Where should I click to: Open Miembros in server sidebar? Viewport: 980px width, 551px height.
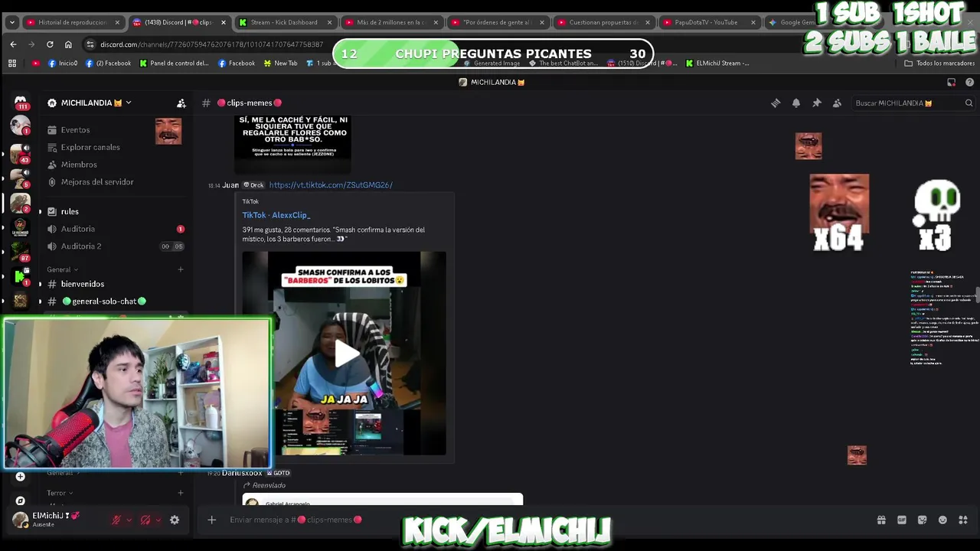tap(79, 165)
